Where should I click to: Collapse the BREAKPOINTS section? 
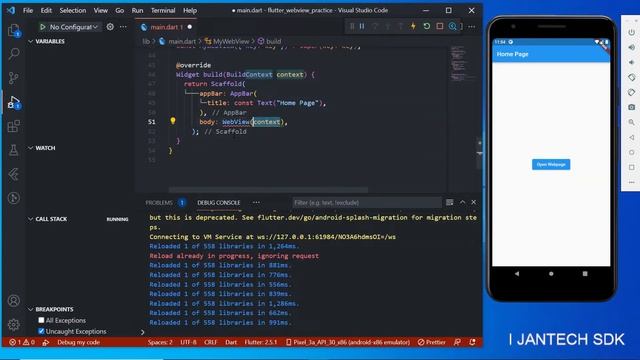point(30,309)
